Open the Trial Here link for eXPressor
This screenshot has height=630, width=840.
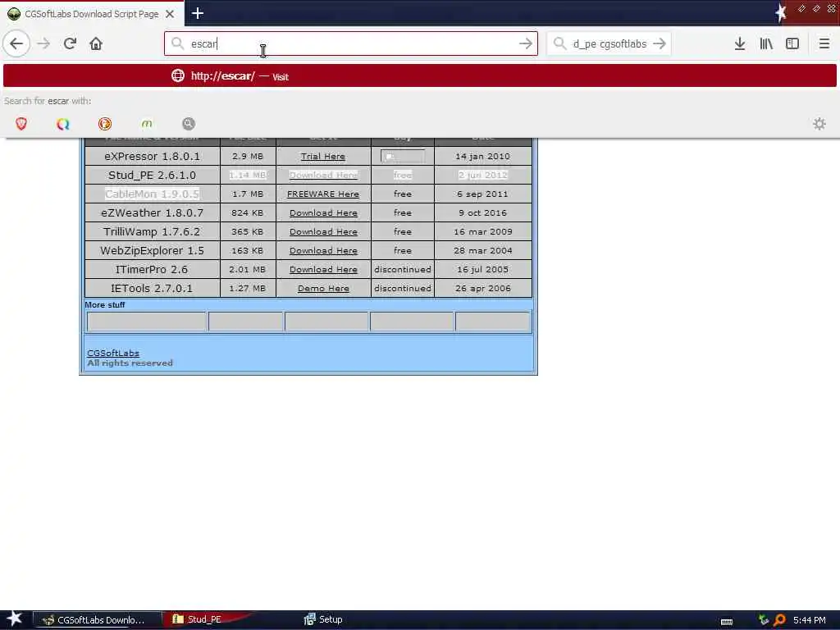323,157
